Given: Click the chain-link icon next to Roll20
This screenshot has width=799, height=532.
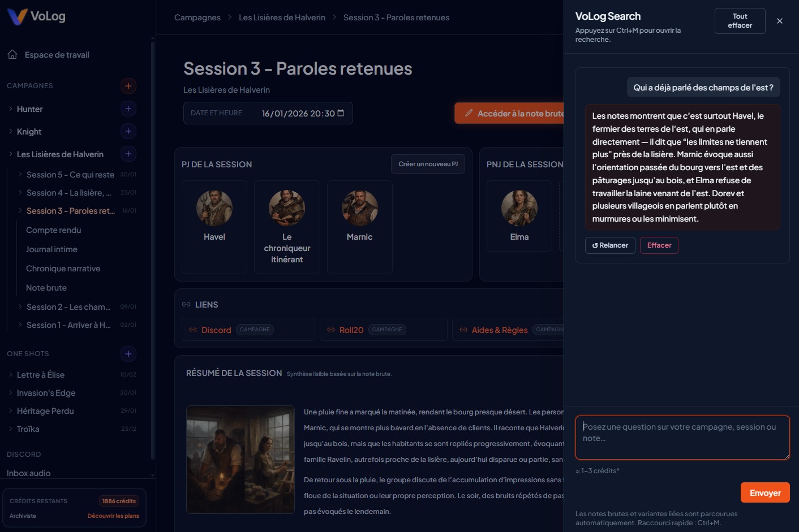Looking at the screenshot, I should (x=330, y=330).
